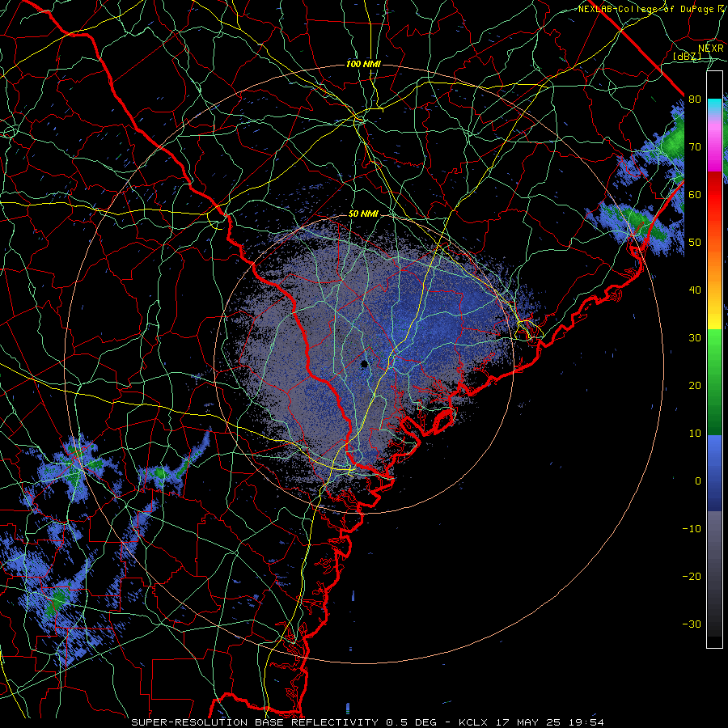
Task: Click the 30 value on the dBZ scale
Action: click(695, 338)
